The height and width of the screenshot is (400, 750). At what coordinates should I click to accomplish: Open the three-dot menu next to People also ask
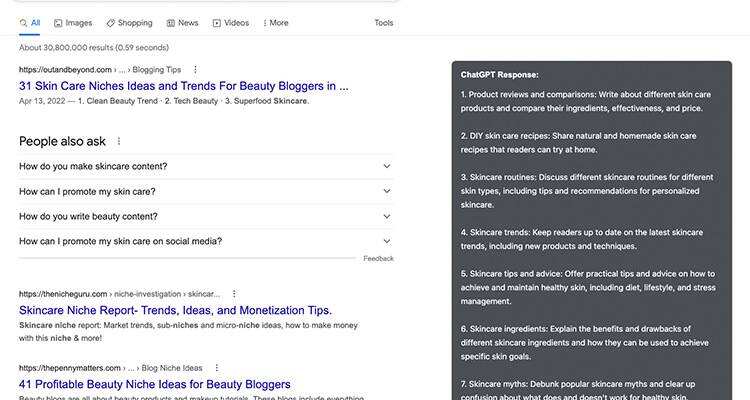pyautogui.click(x=119, y=142)
